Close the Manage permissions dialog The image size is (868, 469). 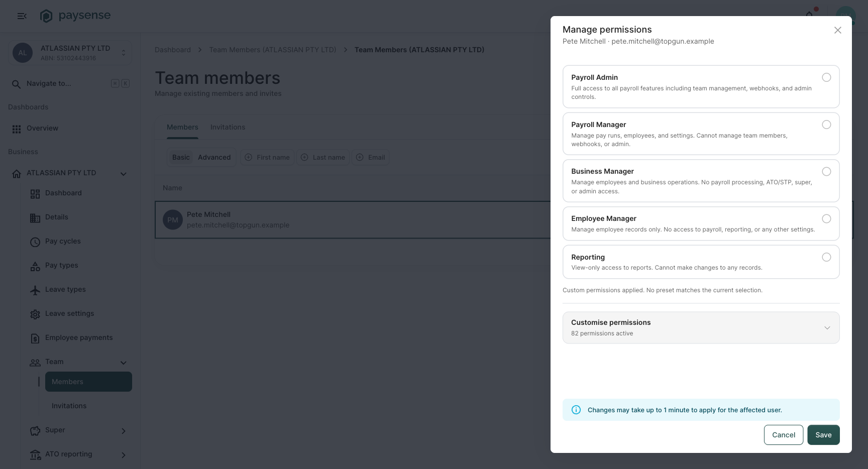tap(838, 30)
